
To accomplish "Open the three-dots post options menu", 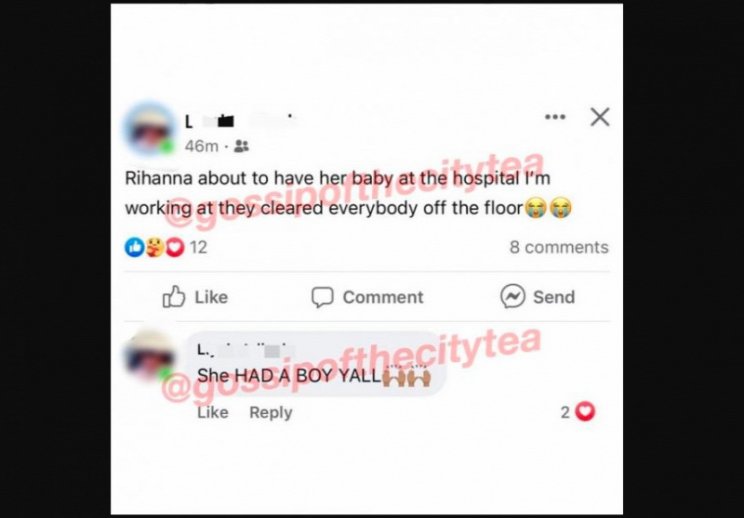I will coord(555,117).
